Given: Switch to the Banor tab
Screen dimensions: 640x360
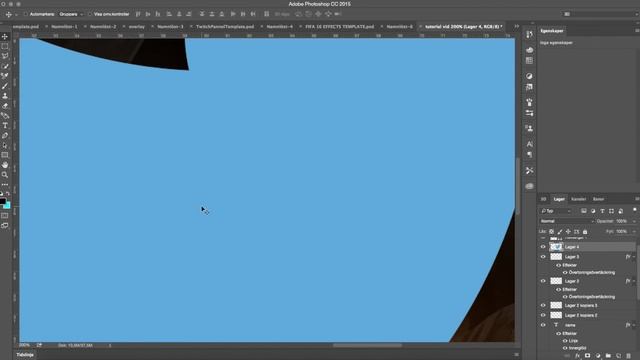Looking at the screenshot, I should 598,199.
